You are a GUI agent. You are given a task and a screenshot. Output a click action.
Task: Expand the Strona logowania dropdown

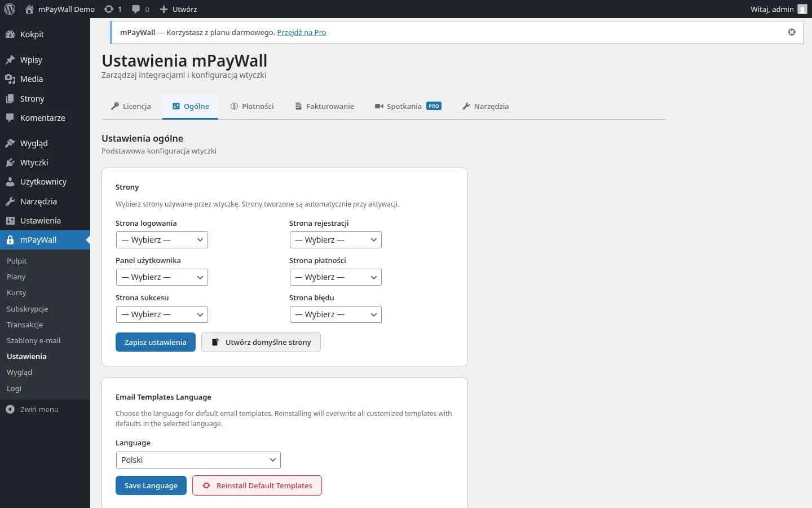(162, 240)
